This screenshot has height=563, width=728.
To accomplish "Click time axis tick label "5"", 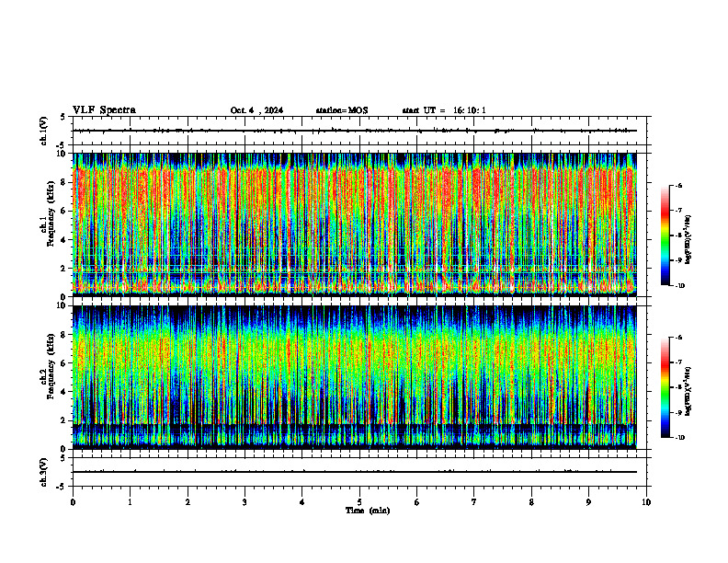I will (x=359, y=502).
